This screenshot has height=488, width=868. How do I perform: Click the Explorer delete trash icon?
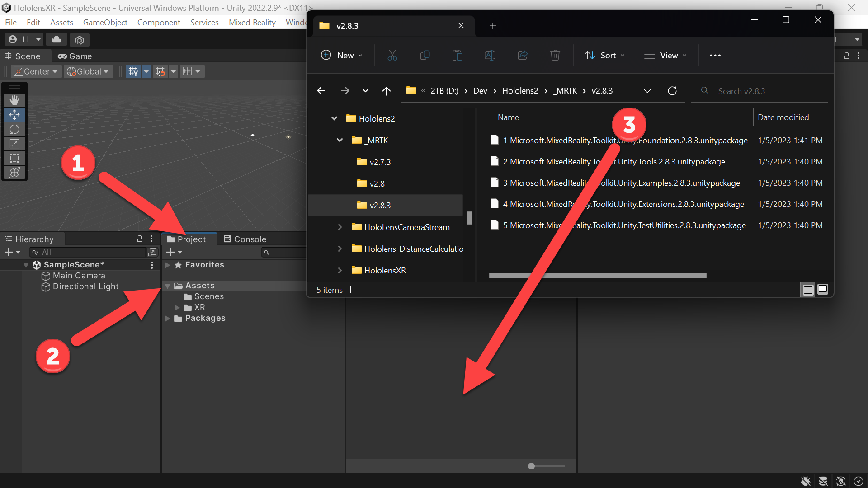(555, 55)
